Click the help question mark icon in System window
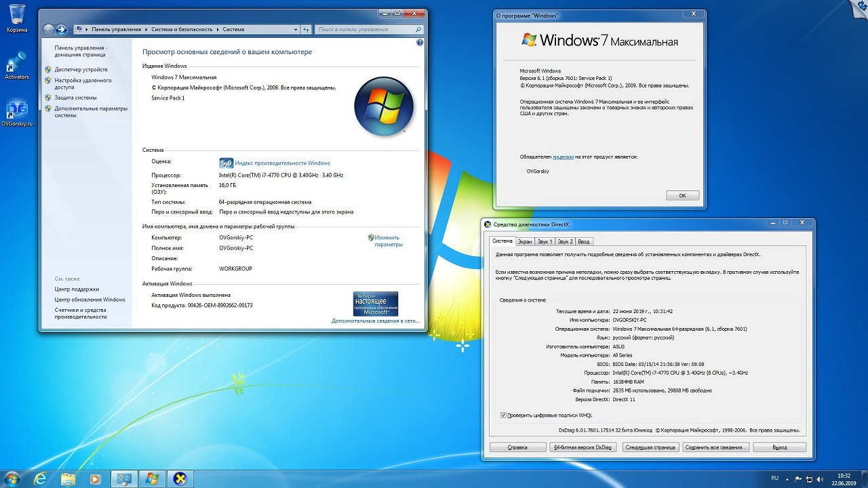The height and width of the screenshot is (488, 868). [420, 43]
